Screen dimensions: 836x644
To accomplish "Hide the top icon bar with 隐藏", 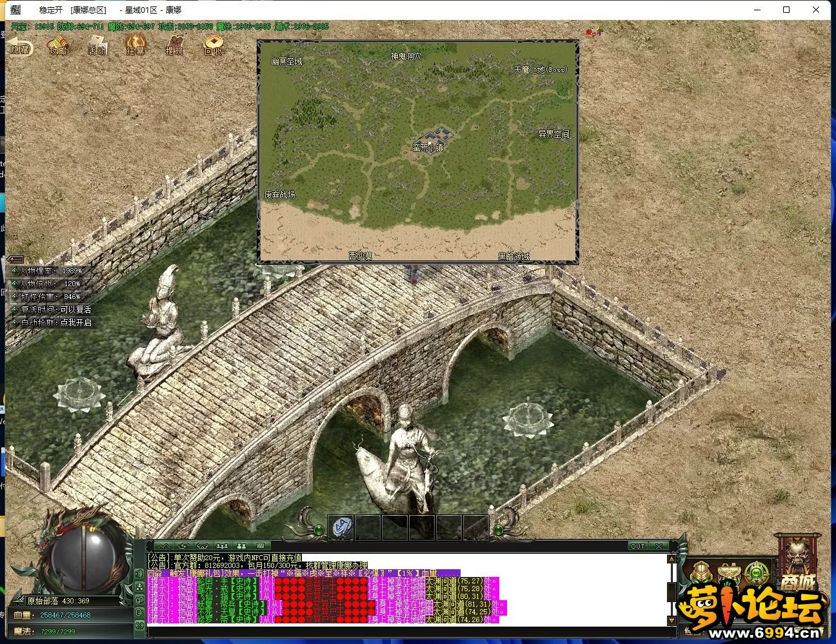I will coord(20,46).
